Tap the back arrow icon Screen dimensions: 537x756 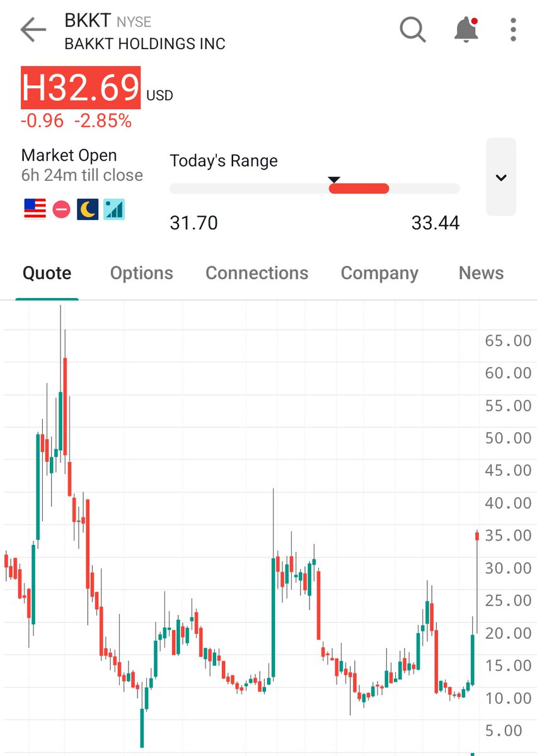point(33,30)
